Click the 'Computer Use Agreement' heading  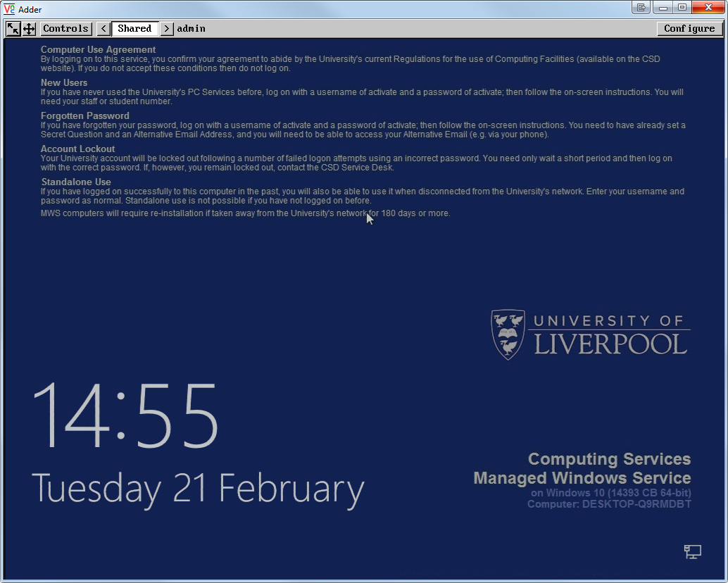click(x=98, y=50)
